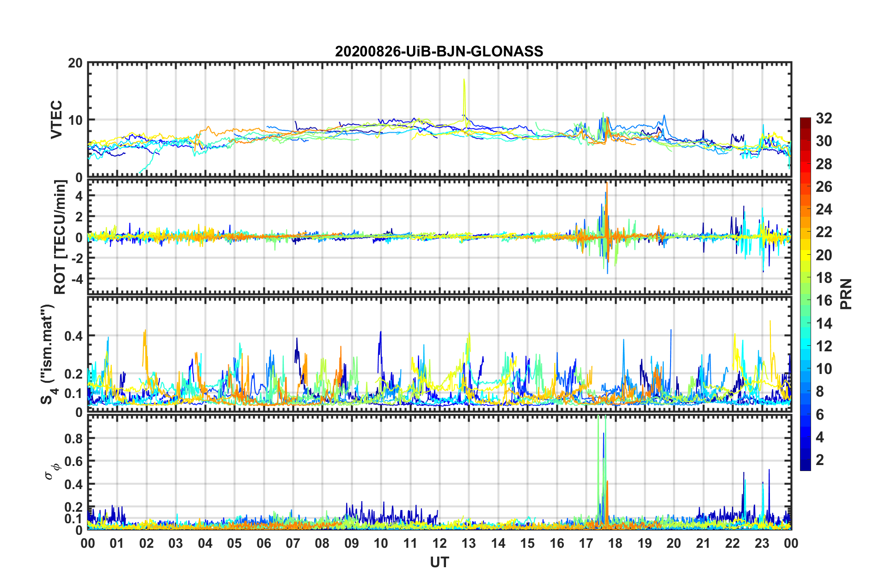Click the plot title 20200826-UiB-BJN-GLONASS

(x=439, y=51)
